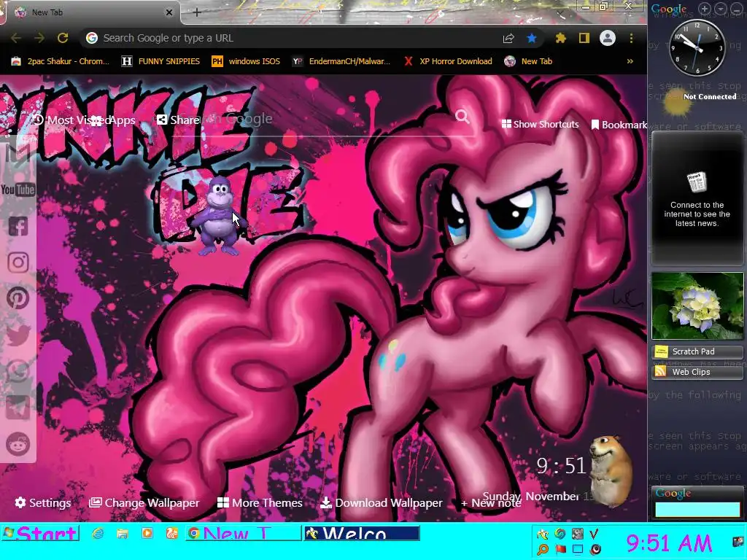Open Telegram icon in left sidebar
747x560 pixels.
18,408
